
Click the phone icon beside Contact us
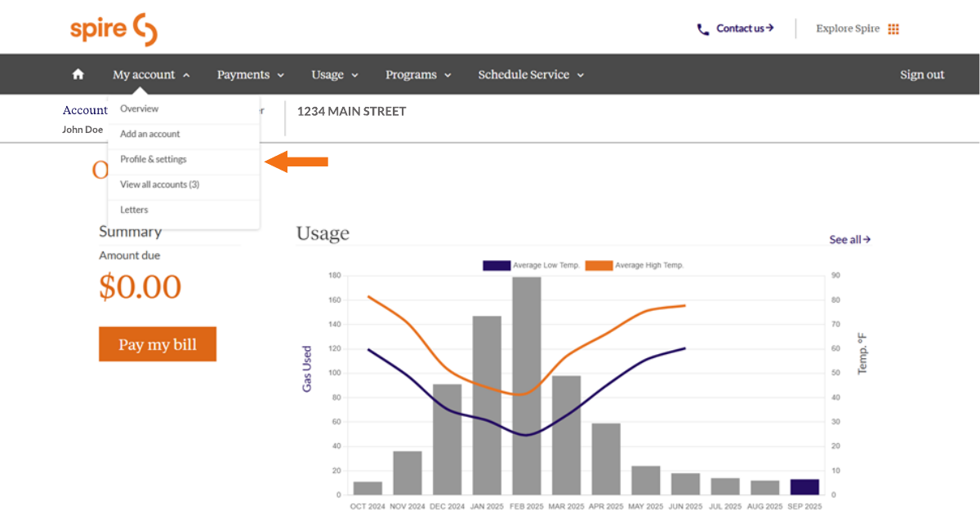point(702,29)
